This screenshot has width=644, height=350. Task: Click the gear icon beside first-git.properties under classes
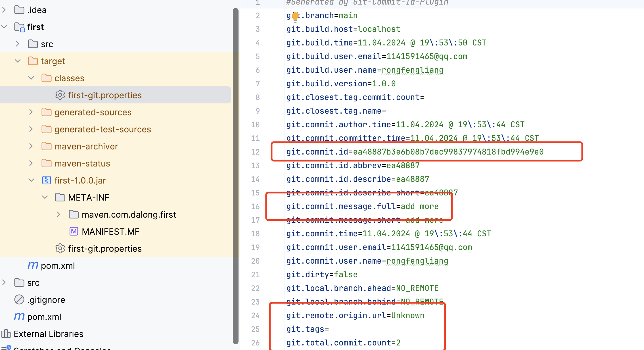coord(60,95)
